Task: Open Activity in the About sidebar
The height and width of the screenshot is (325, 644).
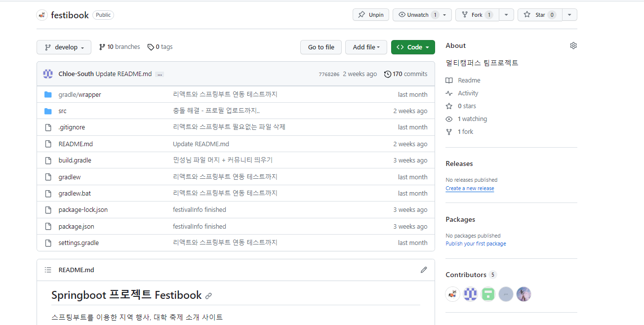Action: pos(468,93)
